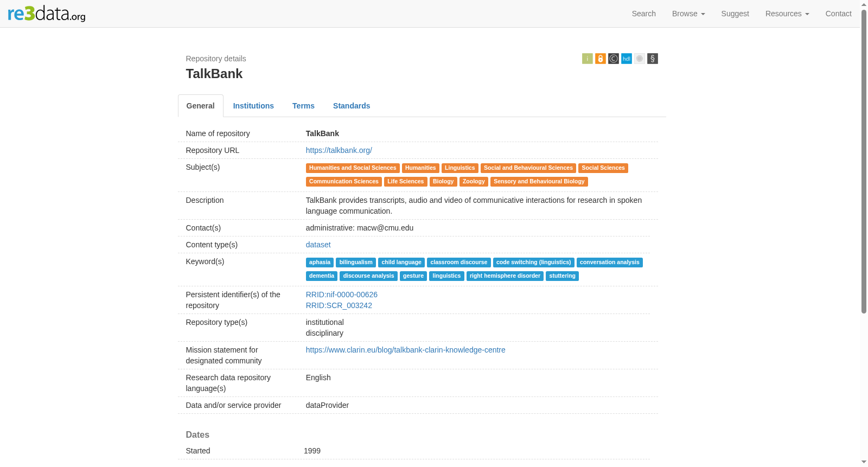Click the Social Sciences subject tag
This screenshot has height=467, width=868.
click(x=603, y=168)
